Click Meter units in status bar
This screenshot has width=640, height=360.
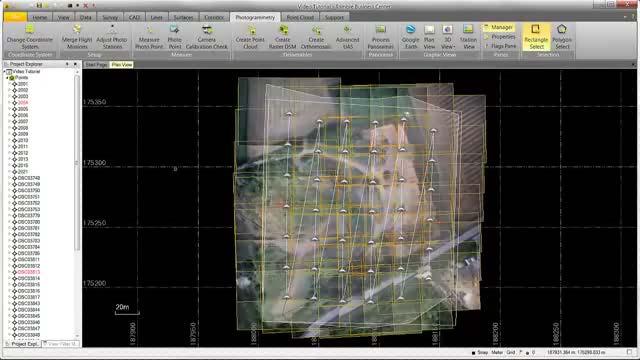(x=497, y=352)
